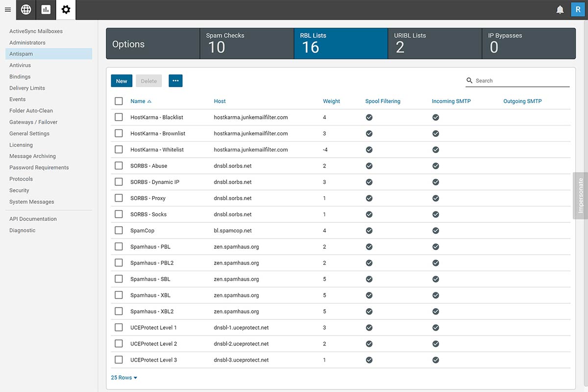The image size is (588, 392).
Task: Click Incoming SMTP check for HostKarma - Blacklist
Action: click(x=436, y=117)
